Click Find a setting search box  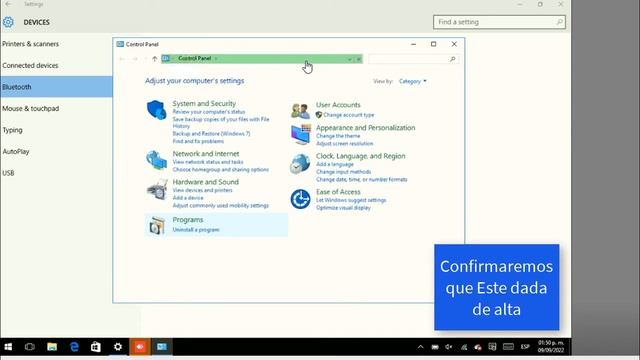[x=499, y=22]
